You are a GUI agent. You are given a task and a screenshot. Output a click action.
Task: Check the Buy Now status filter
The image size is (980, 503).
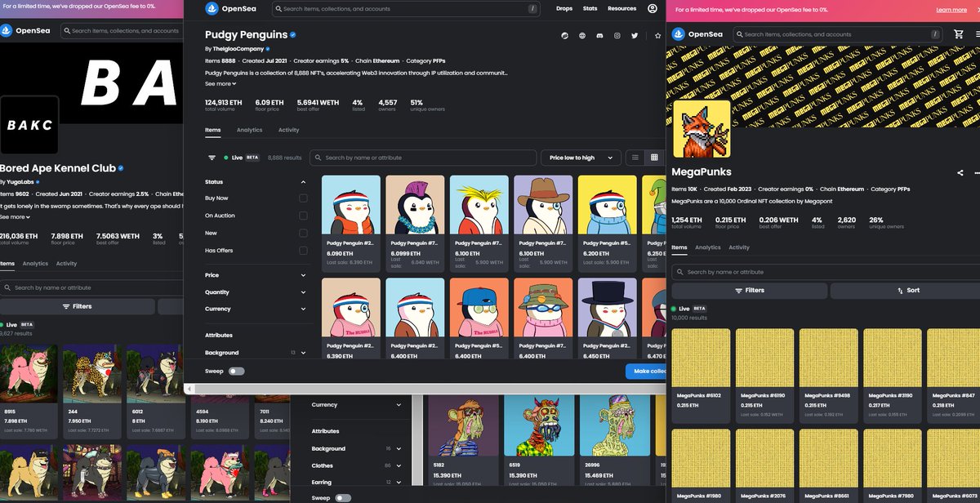pyautogui.click(x=303, y=198)
